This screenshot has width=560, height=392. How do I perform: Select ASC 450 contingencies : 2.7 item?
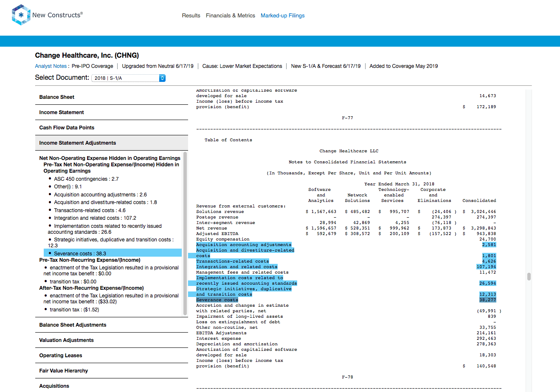point(86,179)
